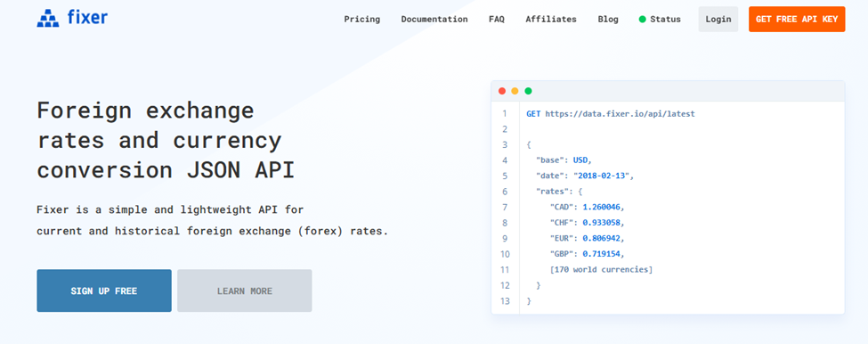Click GET FREE API KEY button
Viewport: 868px width, 344px height.
coord(797,19)
